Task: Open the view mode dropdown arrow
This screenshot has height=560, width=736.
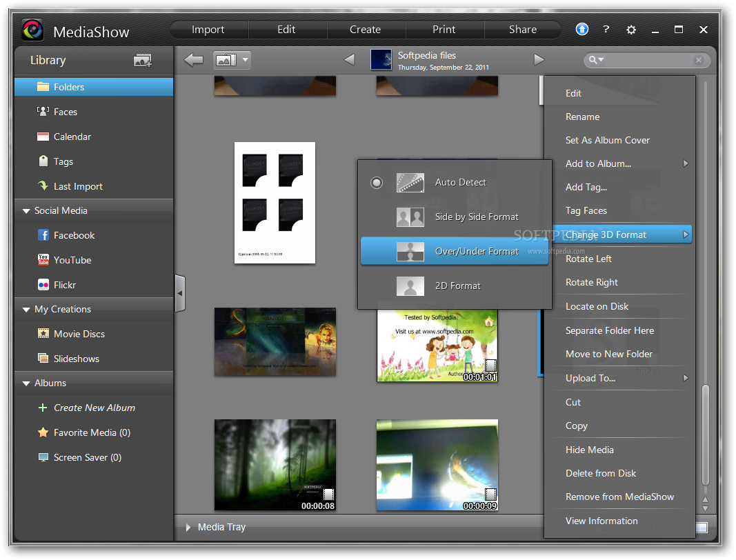Action: 245,60
